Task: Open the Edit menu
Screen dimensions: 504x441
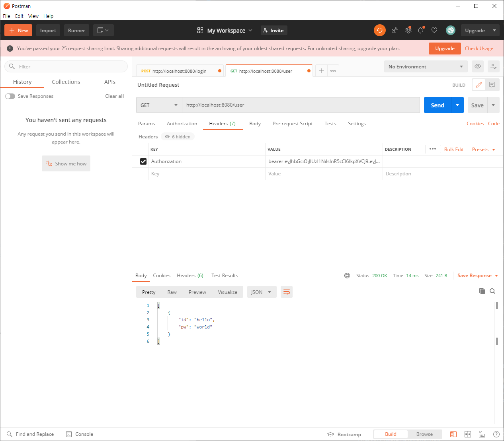Action: [x=19, y=16]
